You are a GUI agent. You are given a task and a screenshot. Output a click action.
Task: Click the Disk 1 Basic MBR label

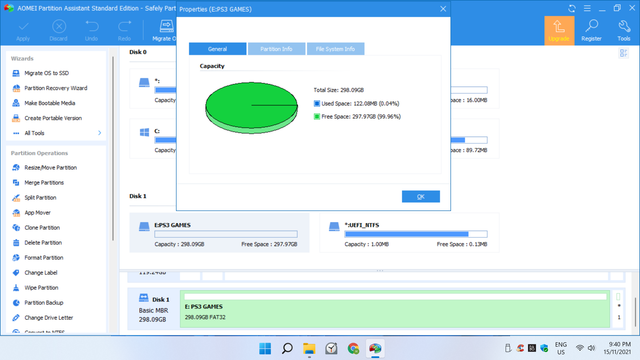pos(153,309)
